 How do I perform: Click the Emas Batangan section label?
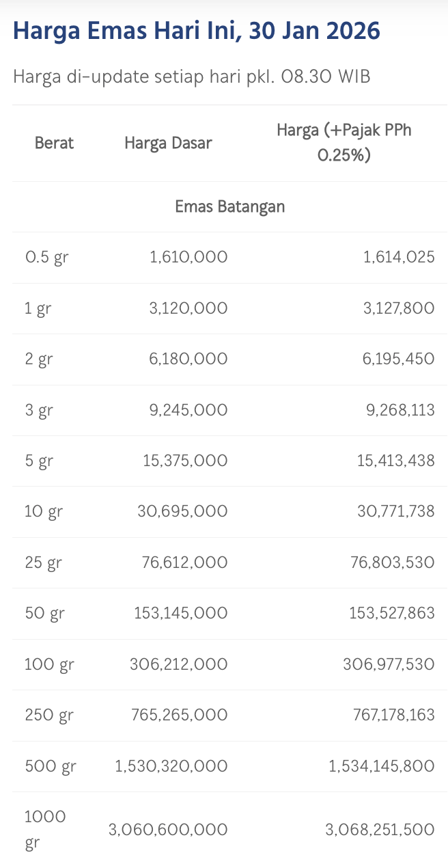pos(229,206)
